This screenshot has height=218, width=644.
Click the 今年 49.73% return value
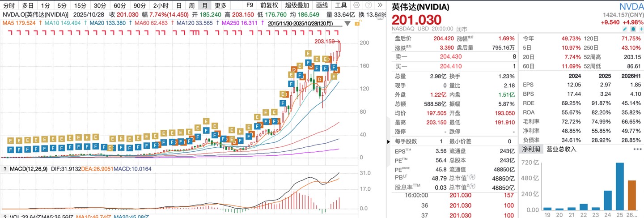coord(572,38)
